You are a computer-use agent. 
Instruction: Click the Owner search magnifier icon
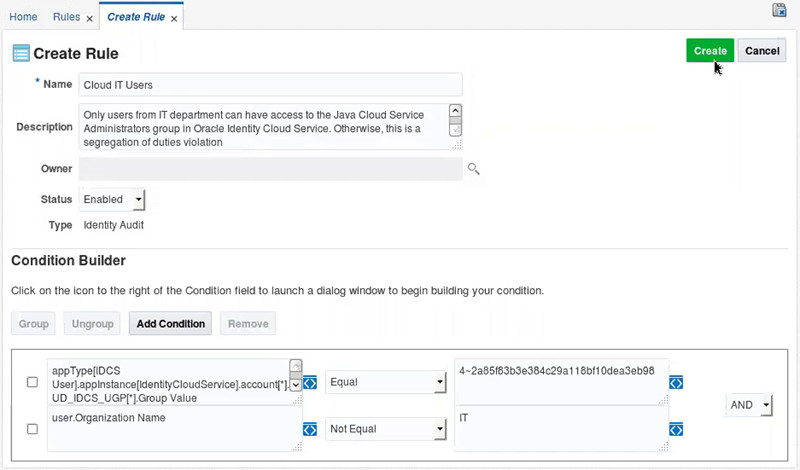pyautogui.click(x=474, y=169)
